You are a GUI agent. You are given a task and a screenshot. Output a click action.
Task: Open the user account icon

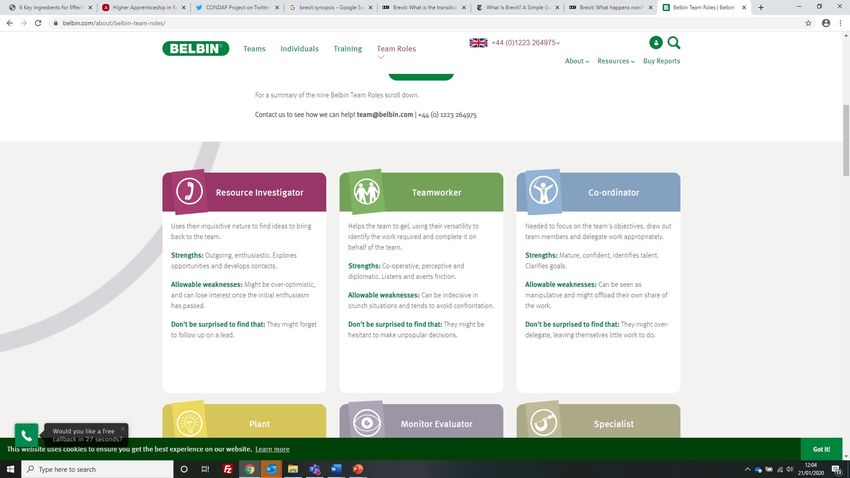pyautogui.click(x=655, y=42)
